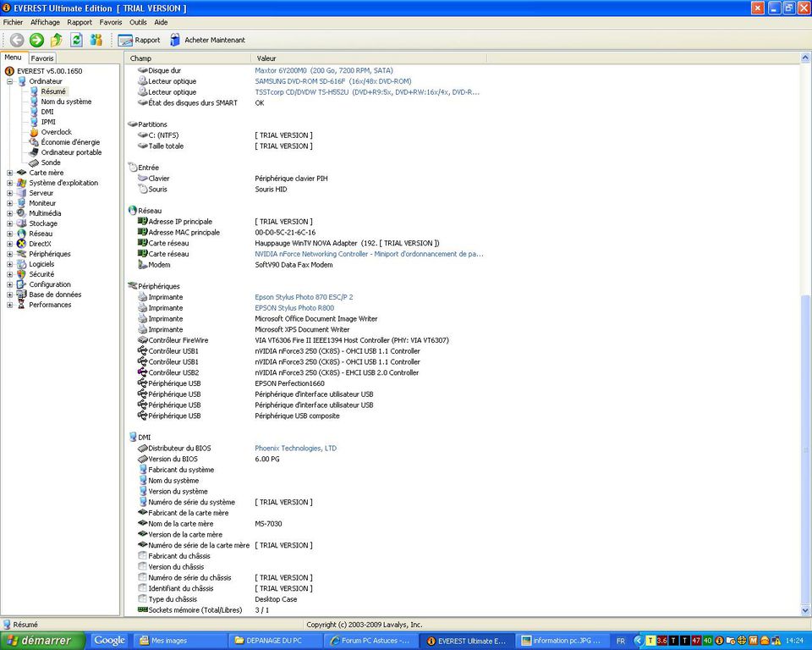This screenshot has width=812, height=650.
Task: Select the Multimédia sidebar icon
Action: 19,213
